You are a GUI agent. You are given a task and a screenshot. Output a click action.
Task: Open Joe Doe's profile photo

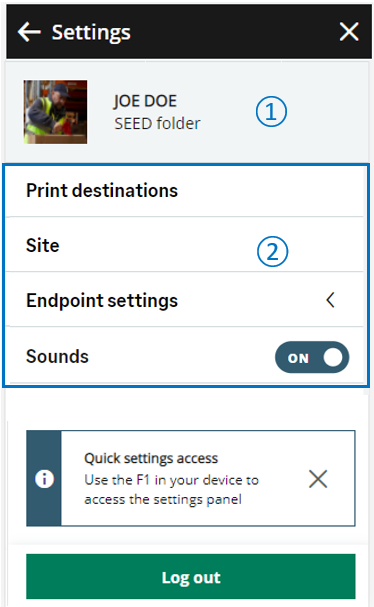(55, 112)
